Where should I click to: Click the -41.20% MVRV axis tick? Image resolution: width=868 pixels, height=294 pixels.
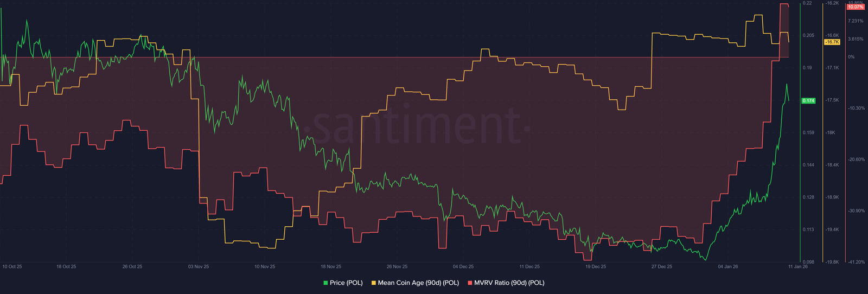[857, 262]
